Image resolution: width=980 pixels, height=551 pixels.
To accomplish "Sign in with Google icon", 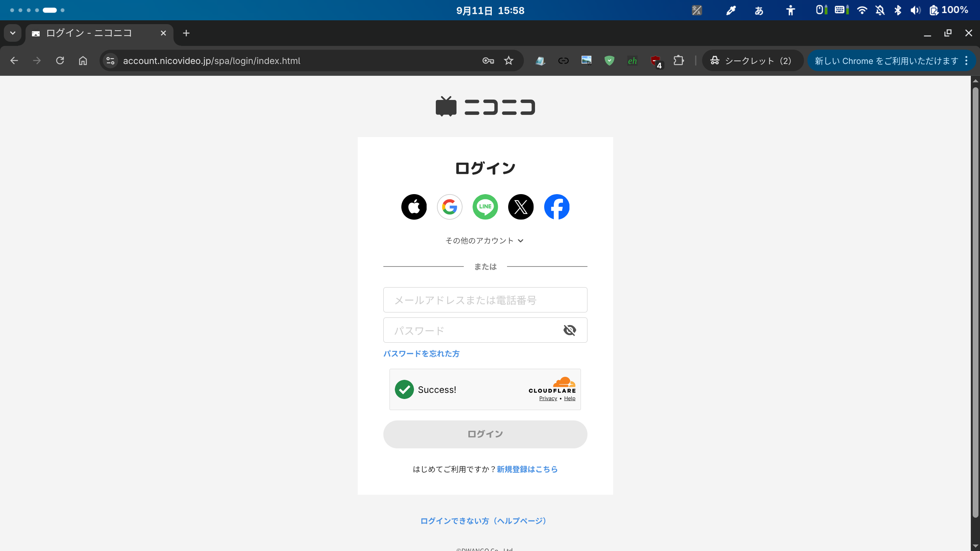I will 450,207.
